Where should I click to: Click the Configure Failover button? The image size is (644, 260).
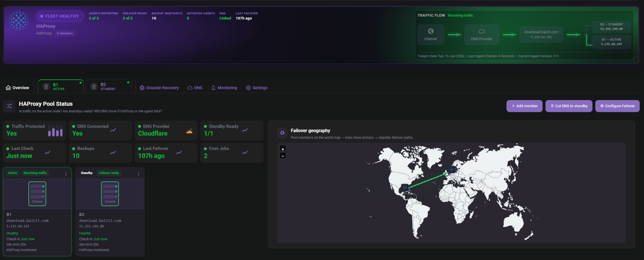coord(618,106)
